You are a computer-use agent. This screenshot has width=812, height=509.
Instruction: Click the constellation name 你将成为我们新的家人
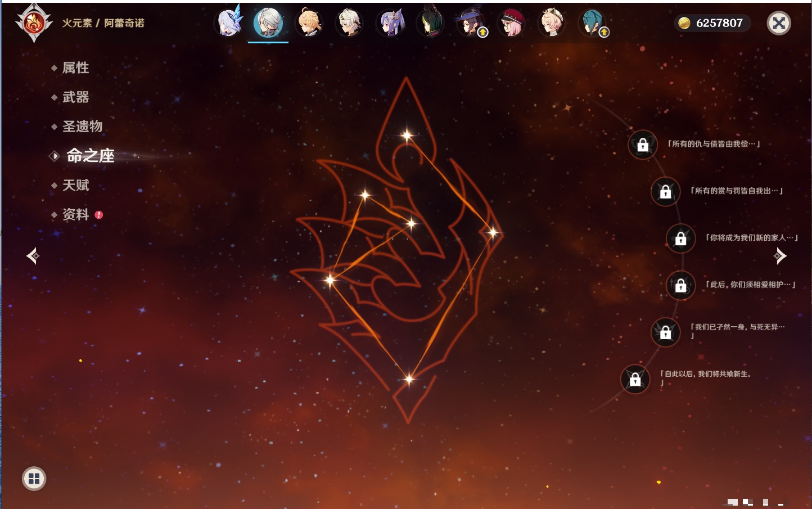752,237
